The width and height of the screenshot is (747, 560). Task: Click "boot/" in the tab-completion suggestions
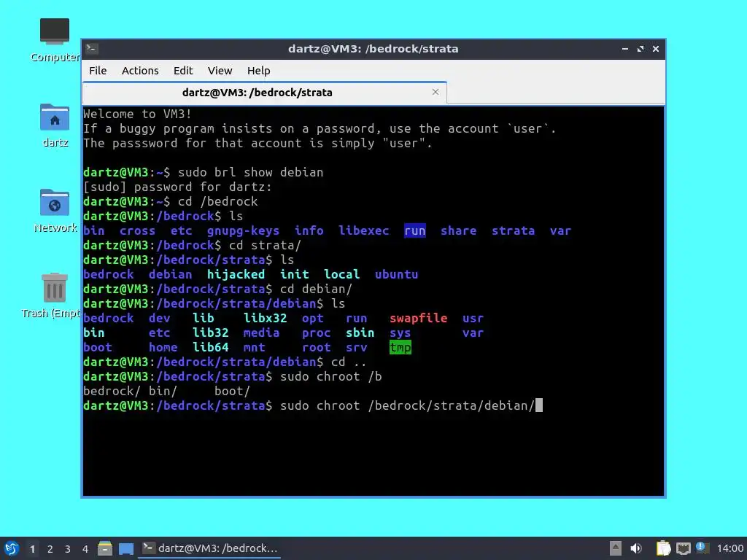click(x=232, y=392)
